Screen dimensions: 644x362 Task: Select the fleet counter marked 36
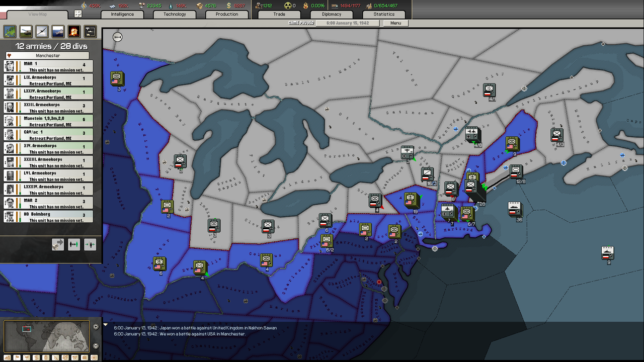(515, 209)
